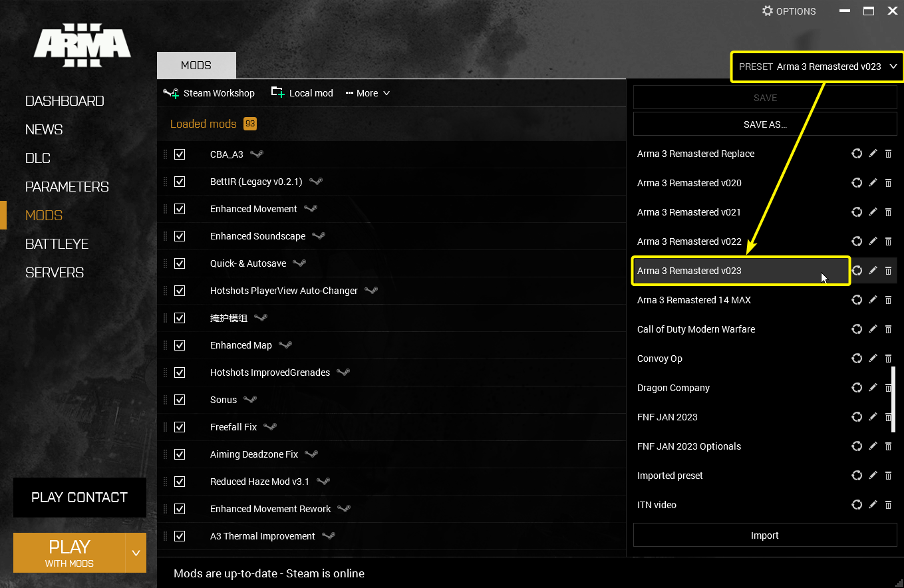
Task: Select the Dragon Company preset
Action: [673, 388]
